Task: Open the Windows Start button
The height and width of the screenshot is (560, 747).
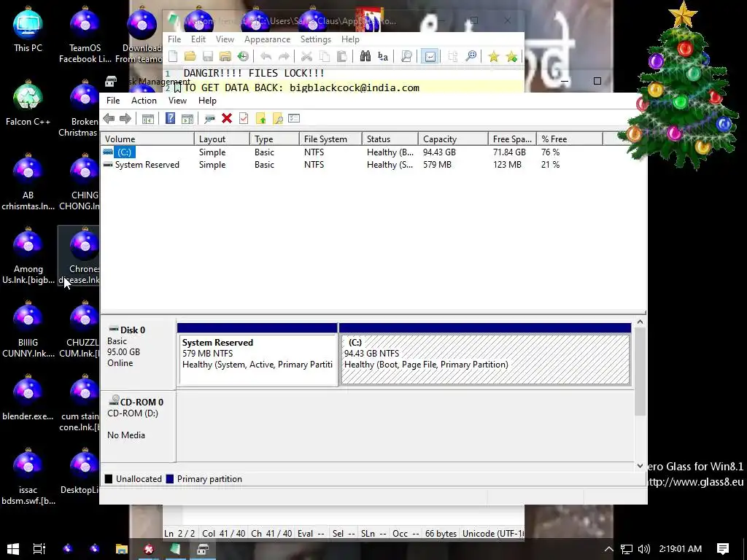Action: click(13, 549)
